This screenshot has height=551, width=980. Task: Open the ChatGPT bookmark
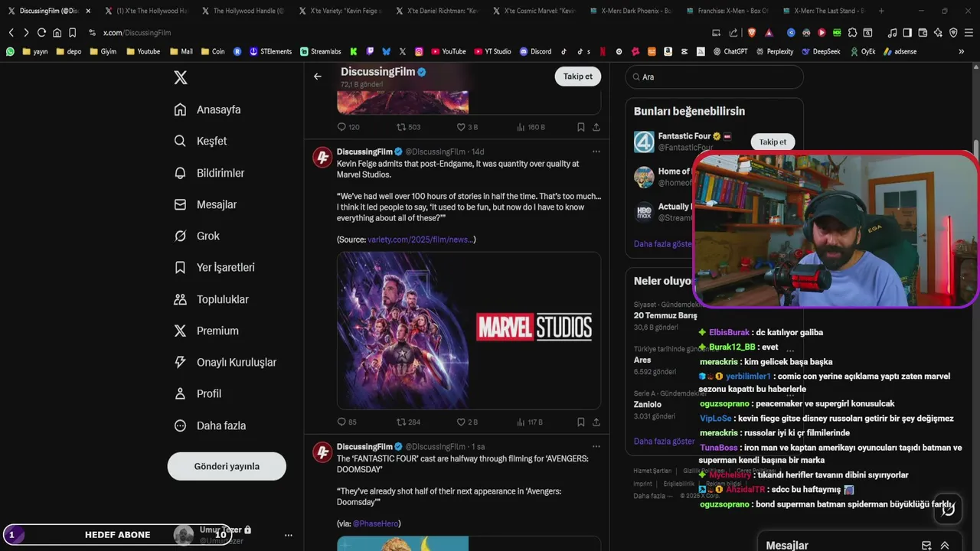click(x=730, y=51)
